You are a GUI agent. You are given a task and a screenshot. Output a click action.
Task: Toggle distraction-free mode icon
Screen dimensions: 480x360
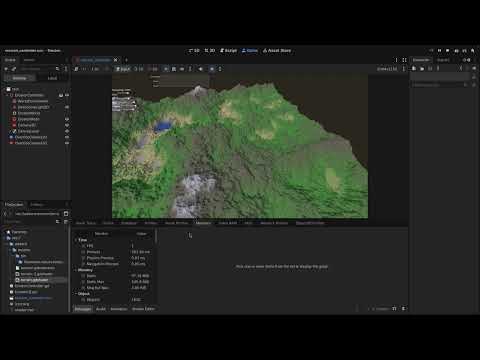(404, 60)
